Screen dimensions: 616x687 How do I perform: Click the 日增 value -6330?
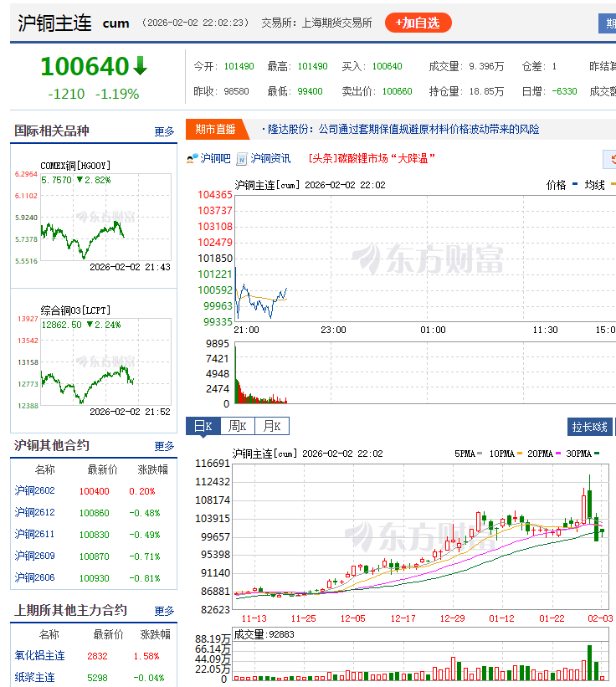(564, 91)
